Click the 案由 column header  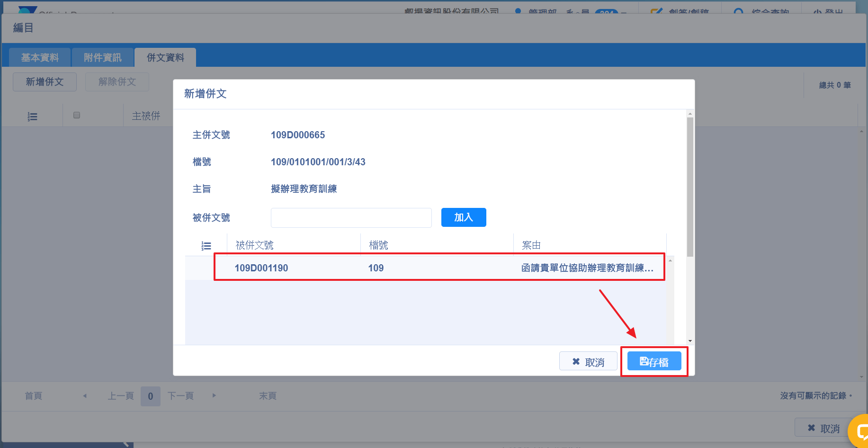(531, 245)
